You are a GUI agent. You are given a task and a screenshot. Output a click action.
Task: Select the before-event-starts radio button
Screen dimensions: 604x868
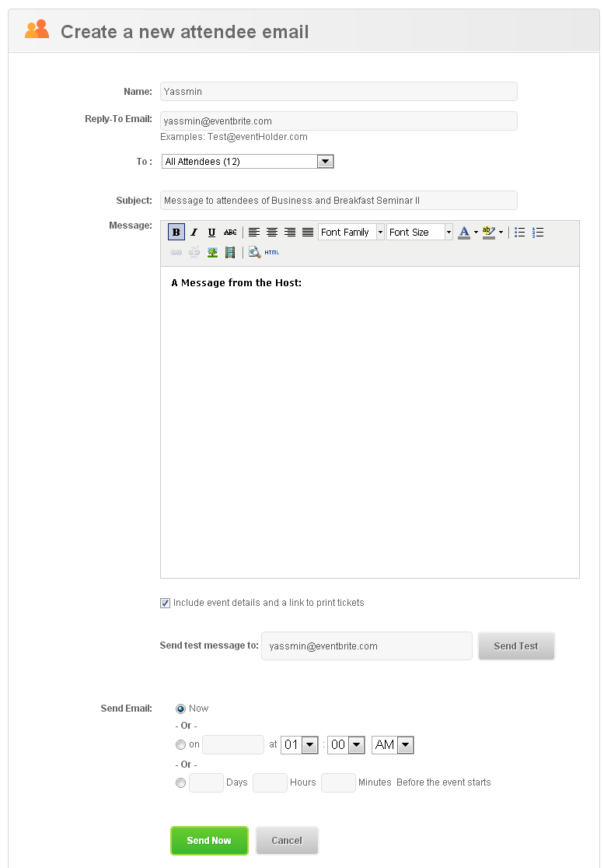(x=180, y=782)
